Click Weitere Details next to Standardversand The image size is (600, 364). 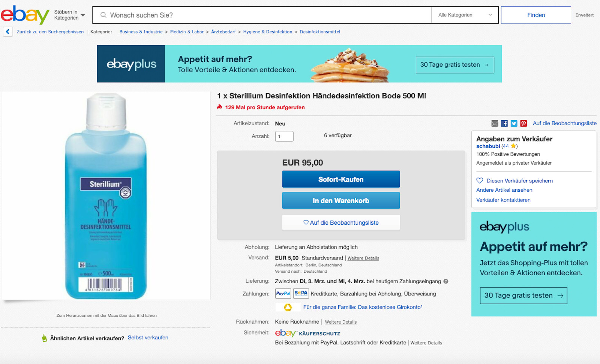363,258
